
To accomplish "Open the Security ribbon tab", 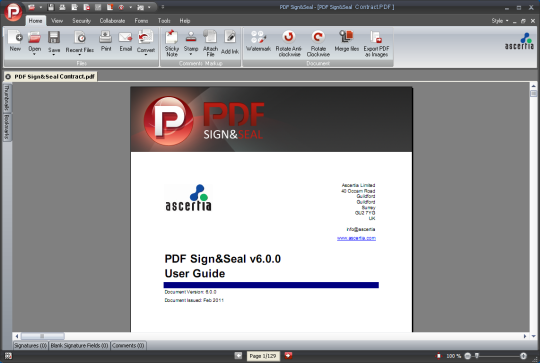I will (81, 21).
